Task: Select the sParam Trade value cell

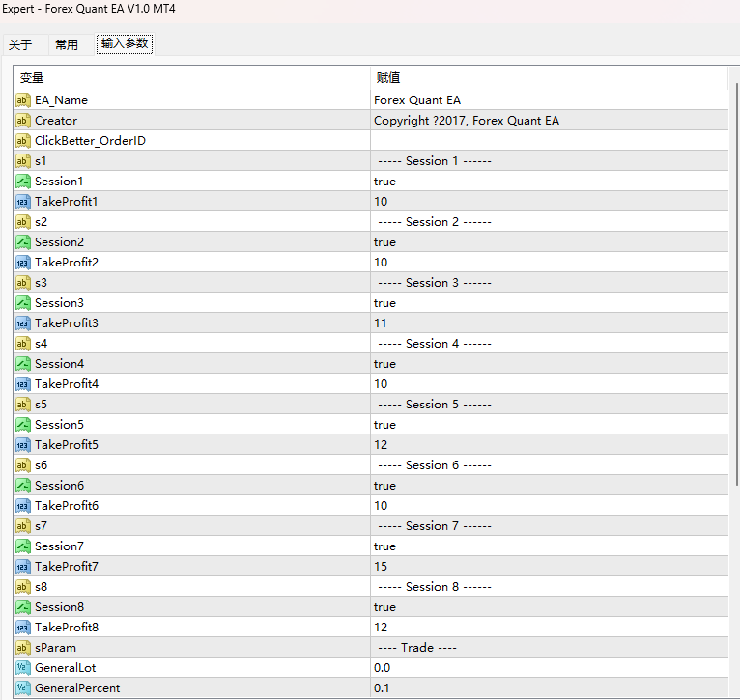Action: click(x=550, y=648)
